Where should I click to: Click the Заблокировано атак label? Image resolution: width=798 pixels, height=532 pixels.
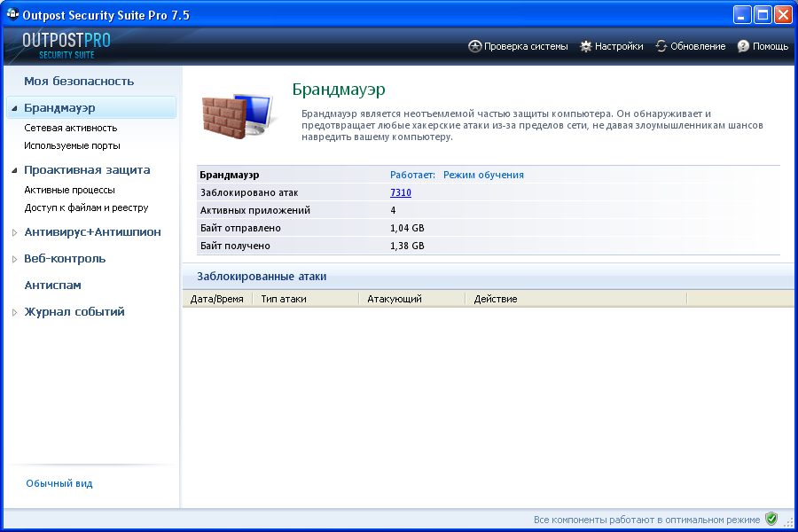click(x=249, y=192)
